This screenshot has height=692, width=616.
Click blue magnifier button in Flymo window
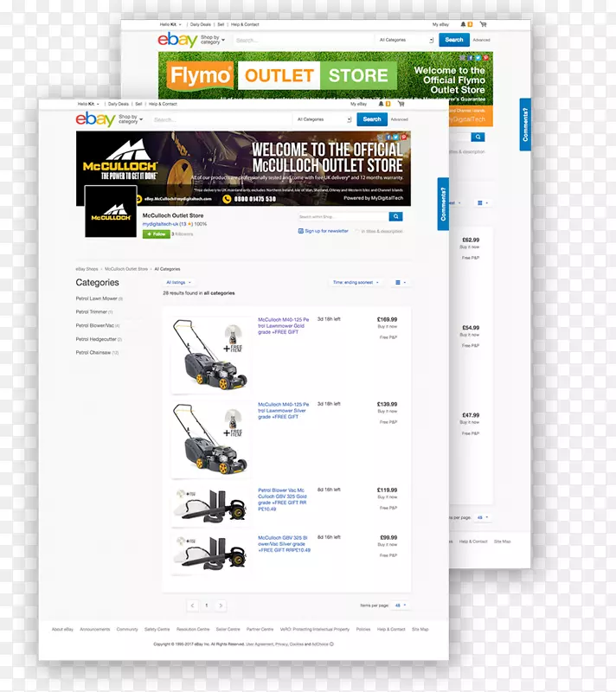point(478,137)
